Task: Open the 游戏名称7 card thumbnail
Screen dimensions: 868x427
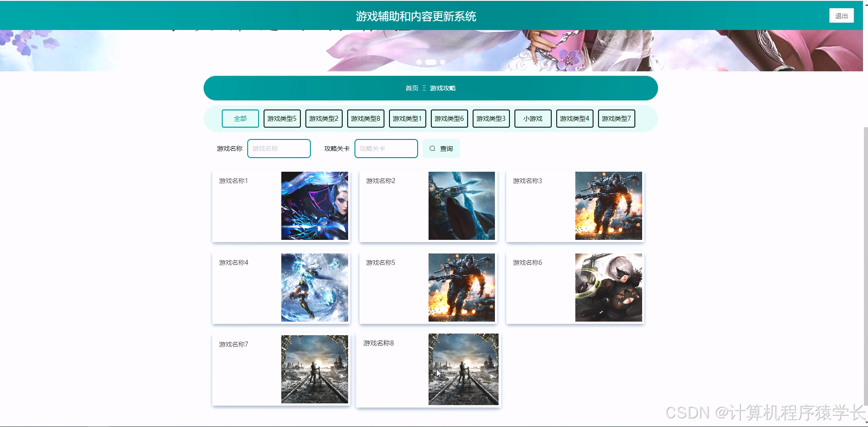Action: point(314,369)
